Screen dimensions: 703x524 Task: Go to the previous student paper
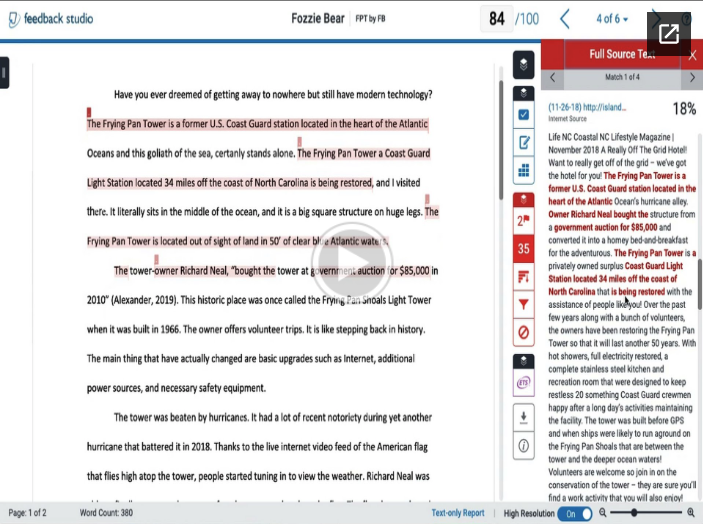click(565, 19)
